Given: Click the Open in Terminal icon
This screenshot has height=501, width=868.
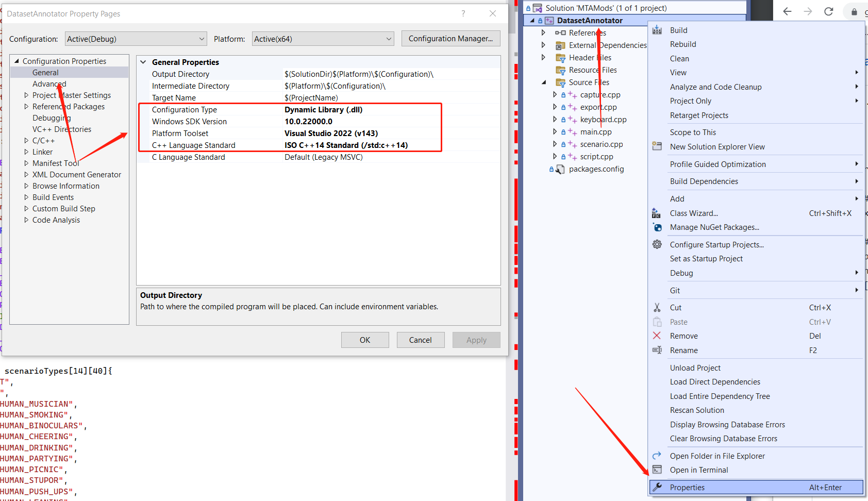Looking at the screenshot, I should [x=657, y=470].
